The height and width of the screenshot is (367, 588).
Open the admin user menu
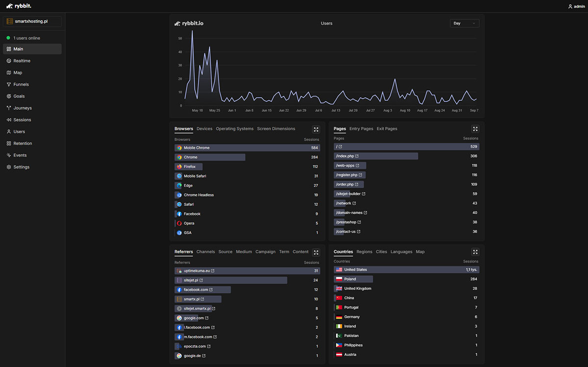576,6
